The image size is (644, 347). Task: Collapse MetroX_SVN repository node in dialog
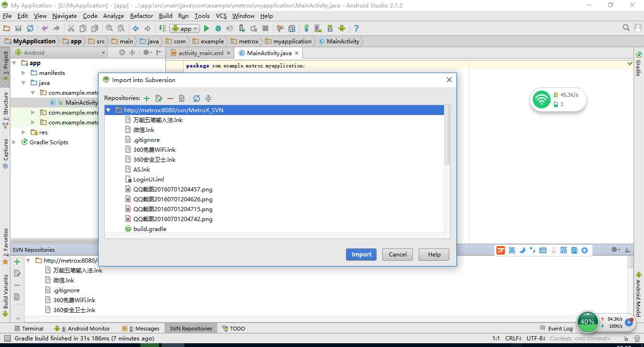click(108, 110)
